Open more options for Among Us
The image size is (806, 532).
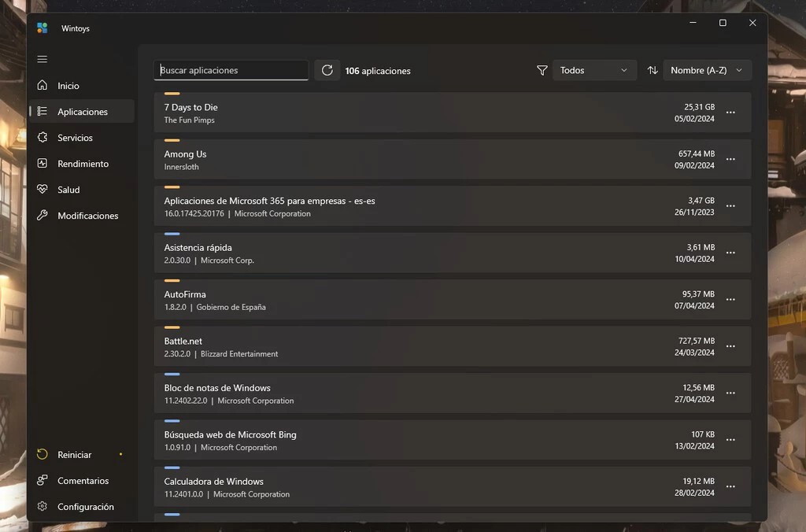coord(730,159)
